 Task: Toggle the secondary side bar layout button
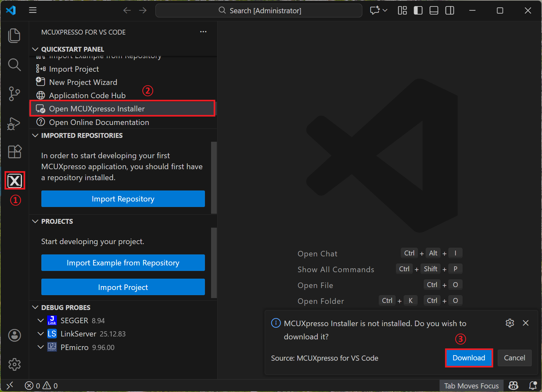point(450,11)
